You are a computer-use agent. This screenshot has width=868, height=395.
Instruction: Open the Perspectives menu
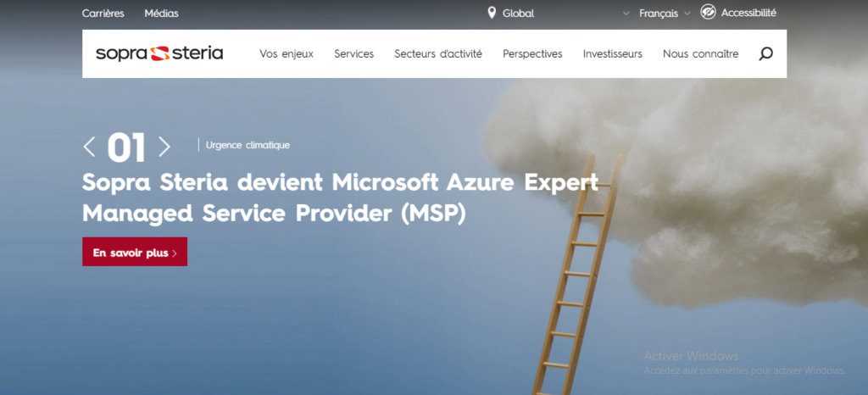532,53
